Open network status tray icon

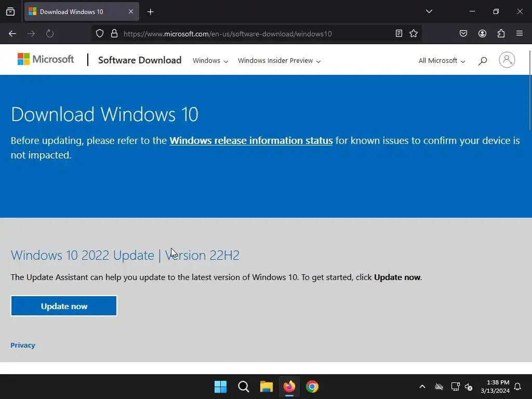[455, 387]
